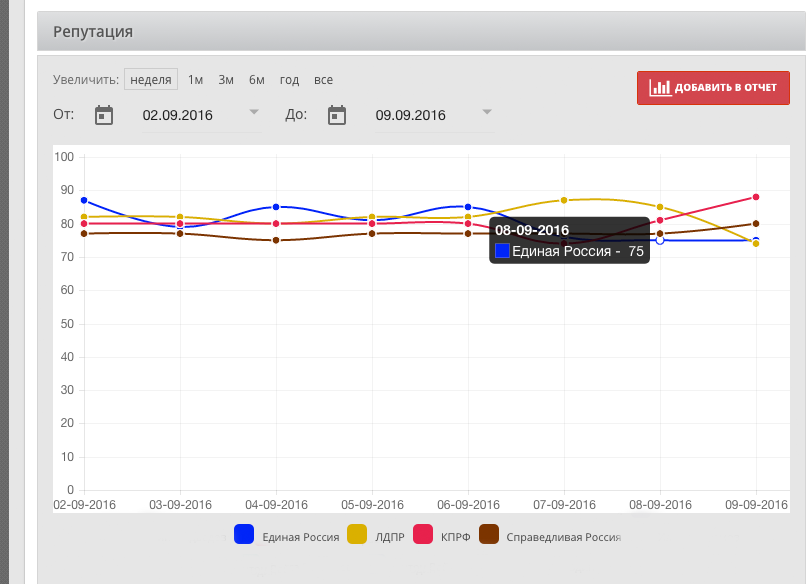Click the Справедливая Россия brown legend swatch
Viewport: 806px width, 584px height.
point(489,535)
